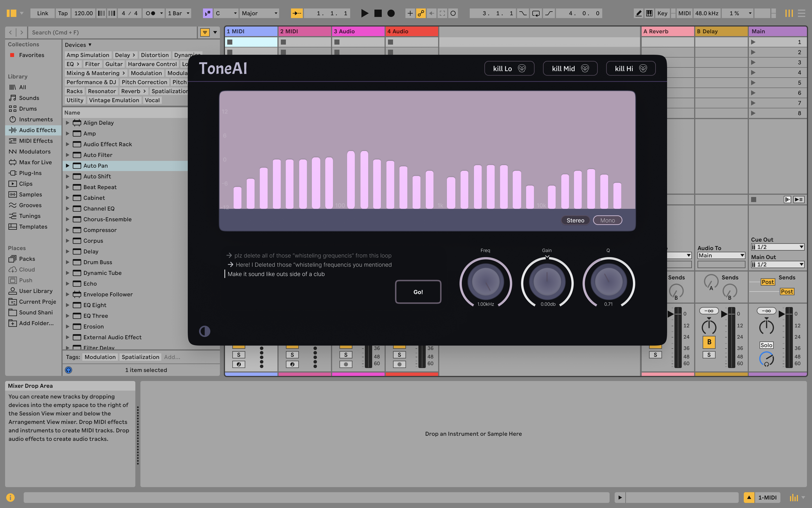
Task: Select the Stereo mode in ToneAI
Action: [x=575, y=220]
